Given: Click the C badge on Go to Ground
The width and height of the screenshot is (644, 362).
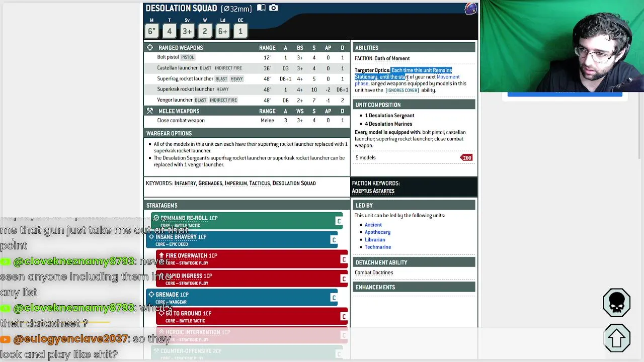Looking at the screenshot, I should click(x=344, y=317).
